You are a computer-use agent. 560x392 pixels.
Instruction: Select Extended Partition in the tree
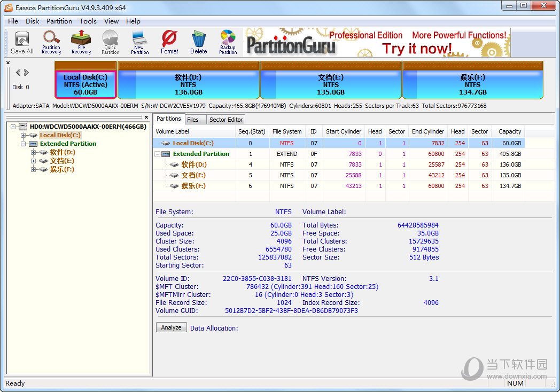click(x=68, y=144)
